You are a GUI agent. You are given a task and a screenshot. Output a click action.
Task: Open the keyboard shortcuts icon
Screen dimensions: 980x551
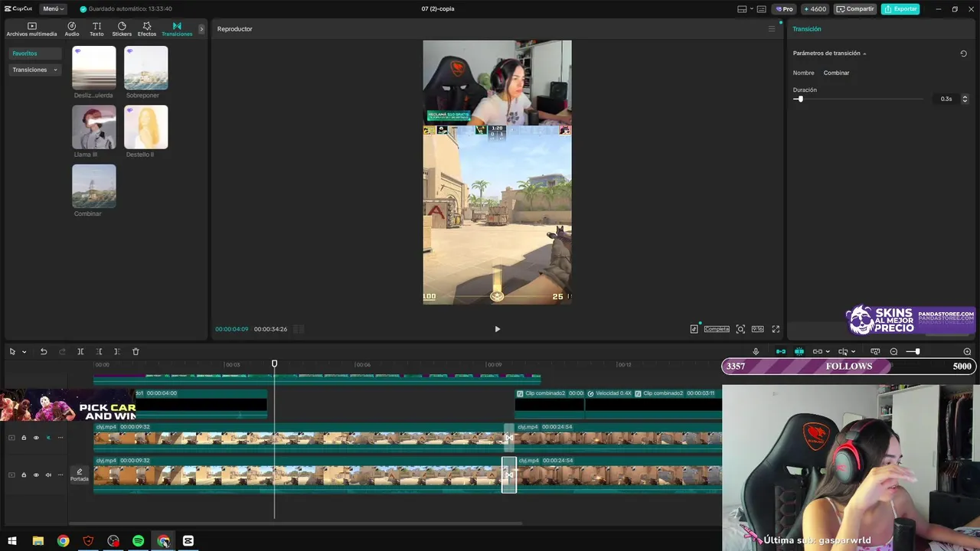[761, 9]
